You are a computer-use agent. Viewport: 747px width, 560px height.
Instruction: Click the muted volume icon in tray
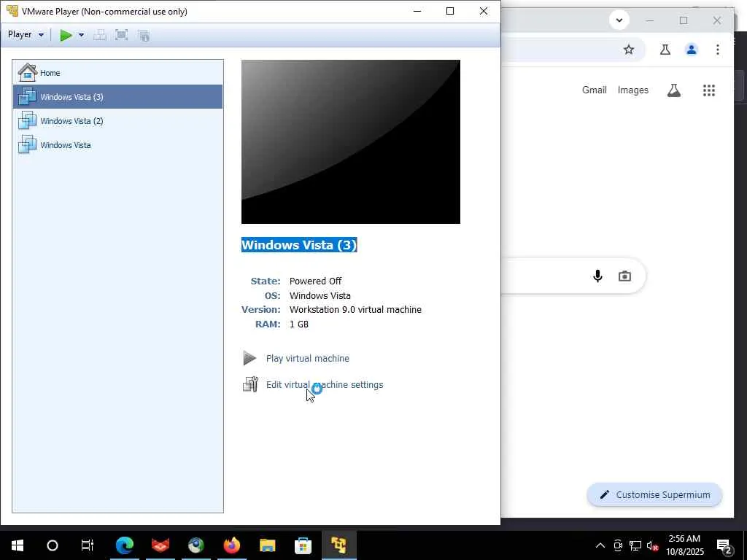[653, 545]
